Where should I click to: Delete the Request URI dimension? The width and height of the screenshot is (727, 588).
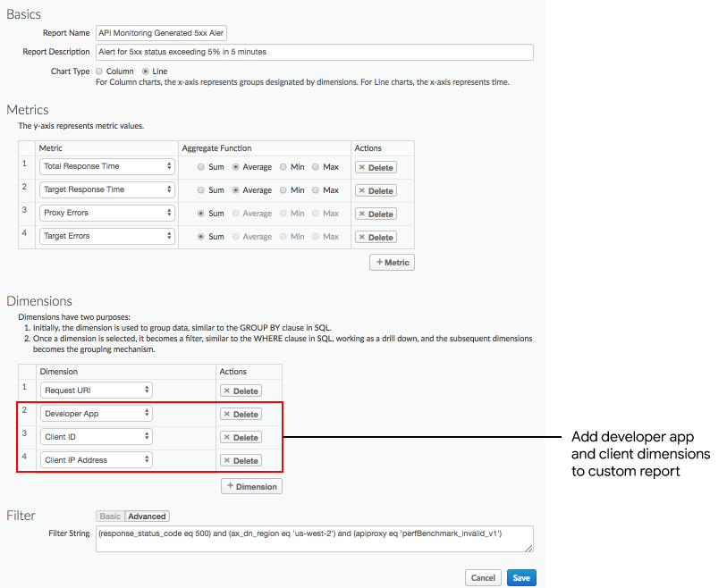[x=241, y=391]
